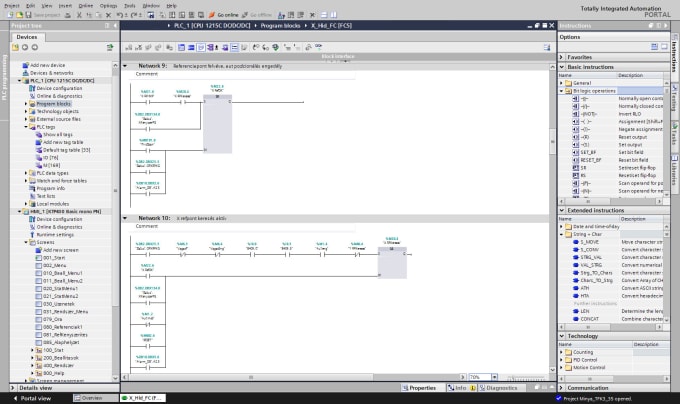Viewport: 680px width, 404px height.
Task: Open the Online menu
Action: point(85,6)
